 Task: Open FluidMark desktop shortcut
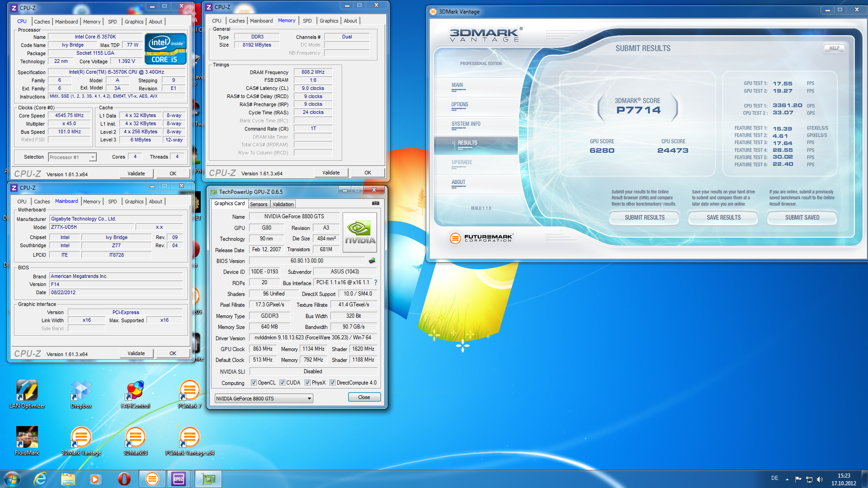27,441
